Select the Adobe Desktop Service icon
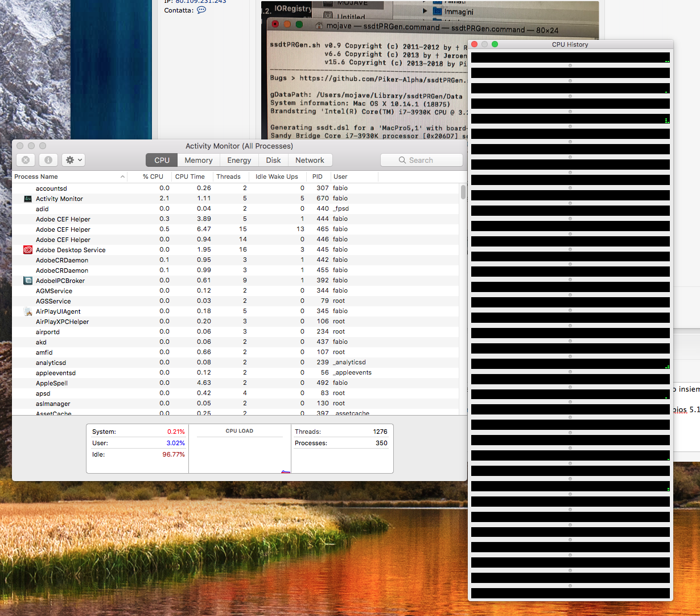The width and height of the screenshot is (700, 616). pos(28,250)
